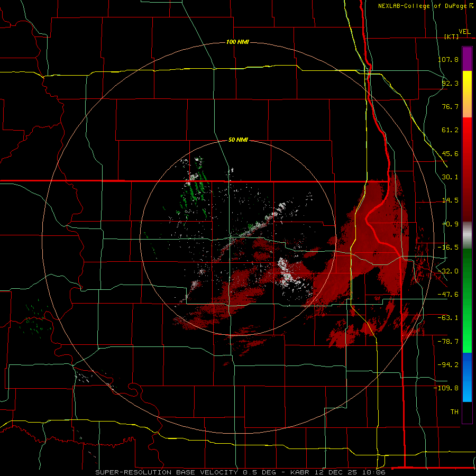Click the VEL legend title
This screenshot has height=476, width=476.
[464, 32]
